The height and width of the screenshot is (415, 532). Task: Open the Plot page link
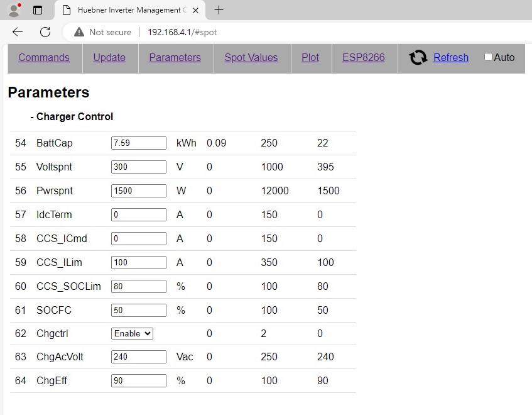310,58
